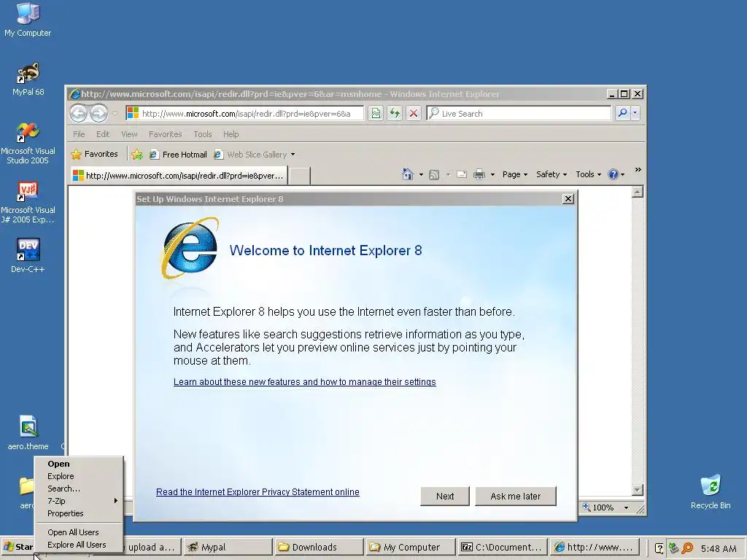The image size is (747, 560).
Task: Click the Home icon in command bar
Action: (x=408, y=174)
